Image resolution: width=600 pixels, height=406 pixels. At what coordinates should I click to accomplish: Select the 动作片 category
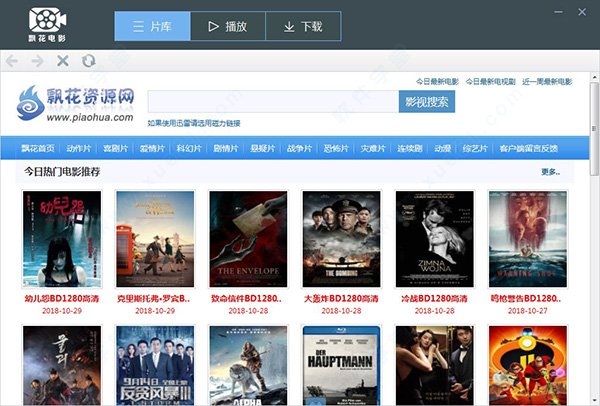click(79, 148)
